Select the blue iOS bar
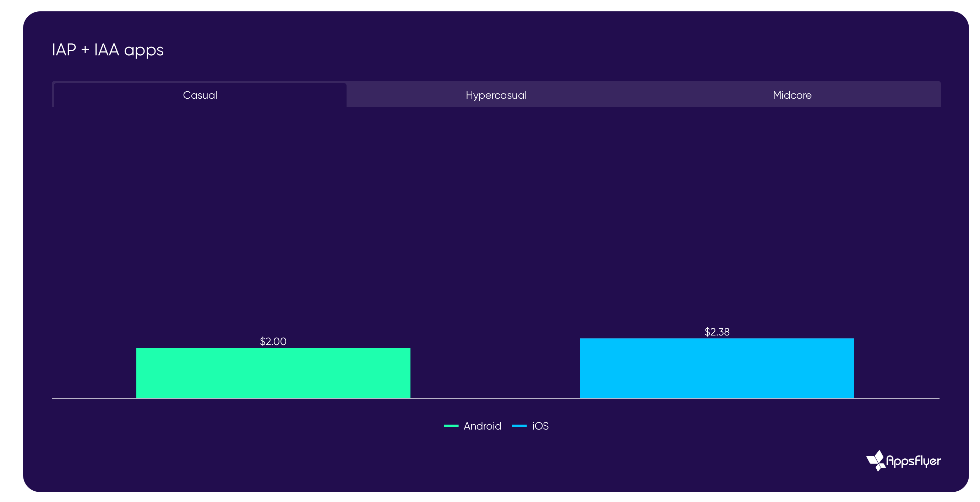Screen dimensions: 980x502 tap(717, 368)
